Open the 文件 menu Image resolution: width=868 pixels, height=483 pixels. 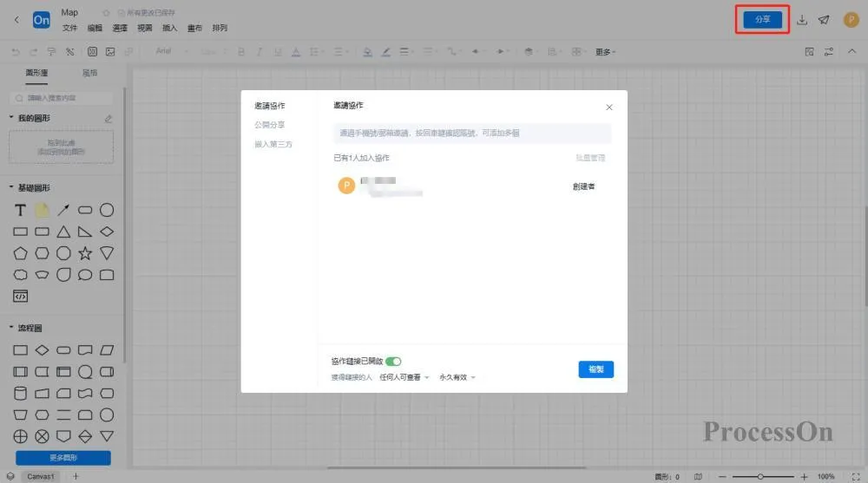(69, 28)
